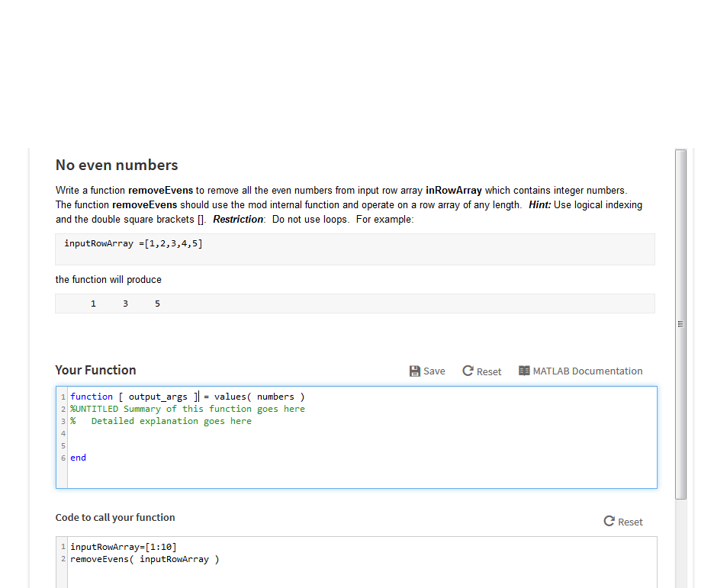
Task: Select line number 3 in the editor gutter
Action: click(63, 420)
